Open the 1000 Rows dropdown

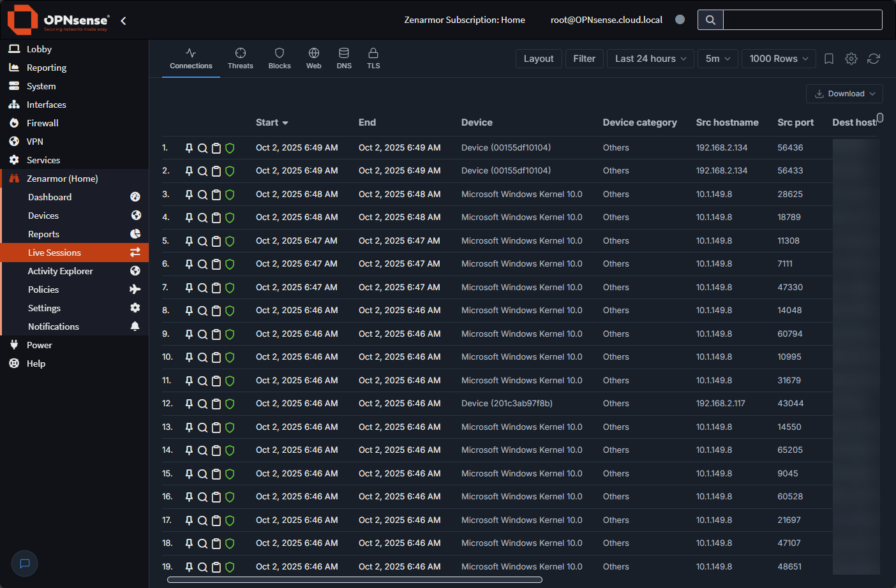click(778, 58)
